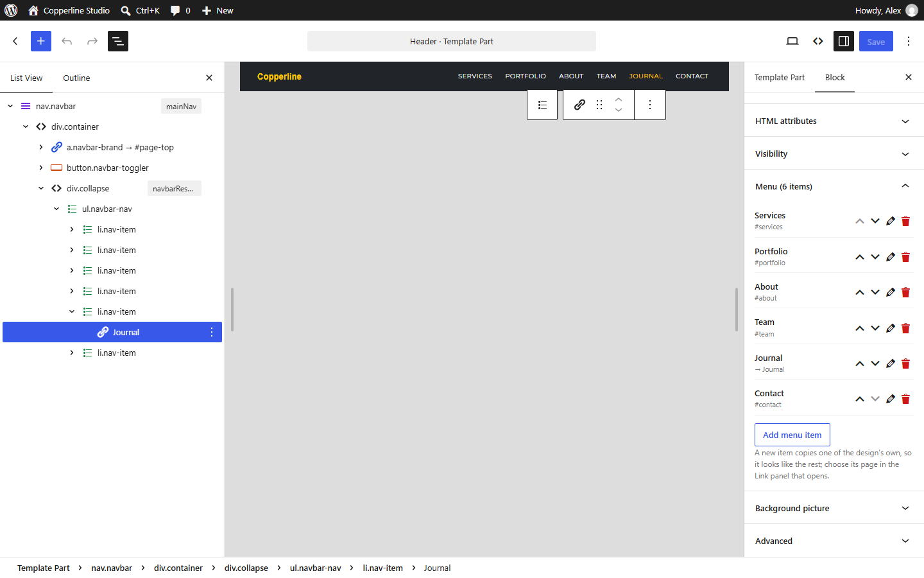
Task: Go back using the left chevron
Action: coord(15,41)
